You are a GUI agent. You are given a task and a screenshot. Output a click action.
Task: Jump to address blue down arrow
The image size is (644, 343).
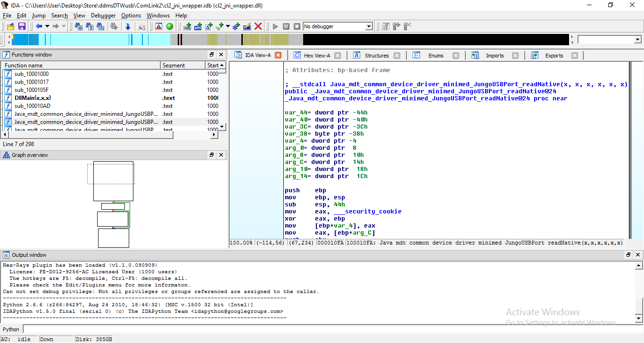(128, 26)
